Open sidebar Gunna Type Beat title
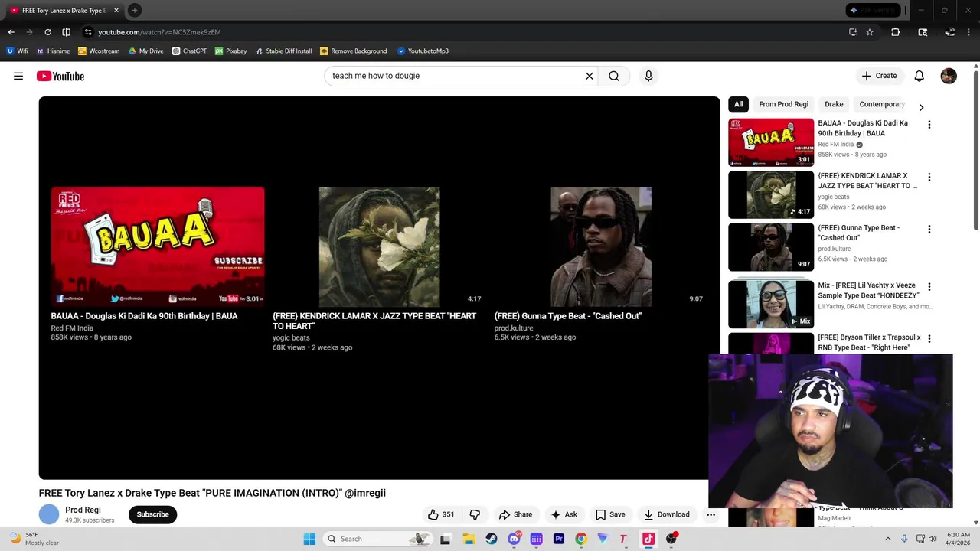This screenshot has height=551, width=980. tap(858, 233)
